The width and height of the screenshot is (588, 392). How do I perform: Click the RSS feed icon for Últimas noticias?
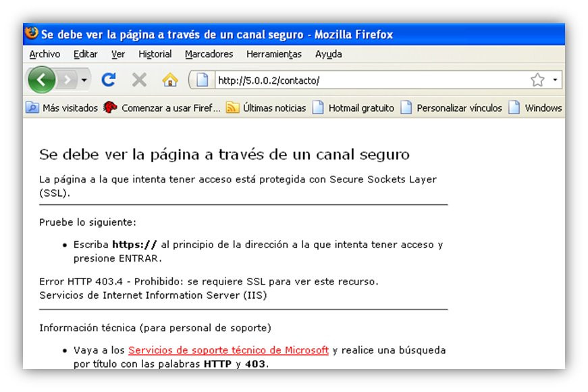pos(232,107)
